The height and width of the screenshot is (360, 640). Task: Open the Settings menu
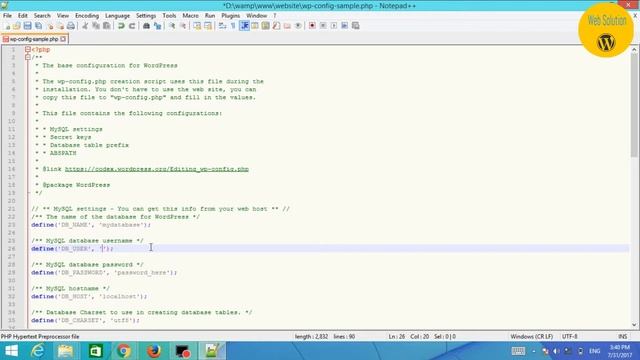click(x=146, y=16)
